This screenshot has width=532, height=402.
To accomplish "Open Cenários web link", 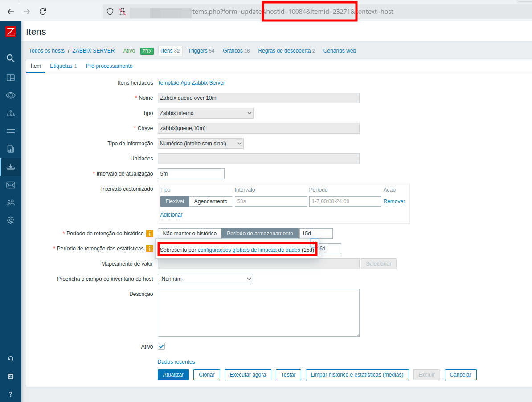I will pyautogui.click(x=340, y=50).
